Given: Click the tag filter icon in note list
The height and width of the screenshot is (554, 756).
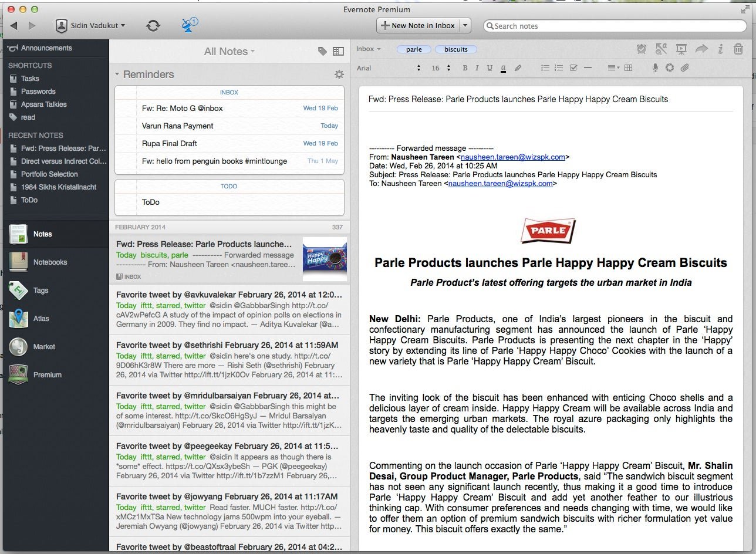Looking at the screenshot, I should (322, 51).
